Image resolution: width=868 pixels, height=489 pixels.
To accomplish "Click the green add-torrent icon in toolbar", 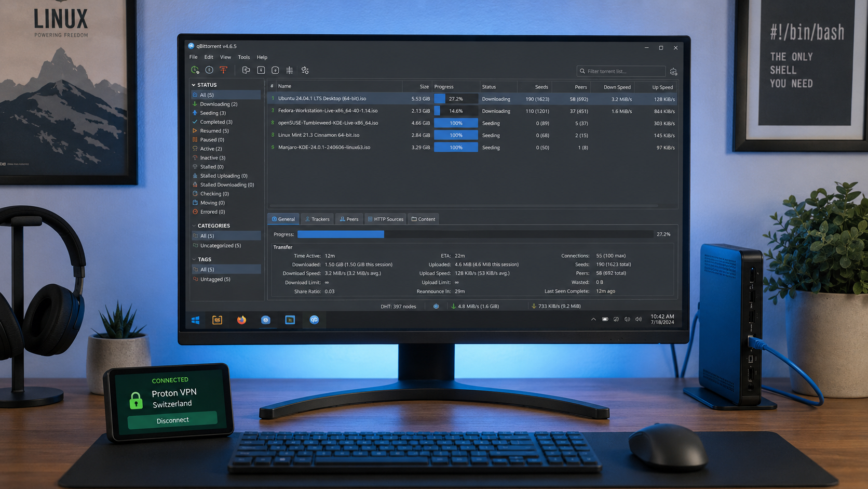I will tap(195, 70).
